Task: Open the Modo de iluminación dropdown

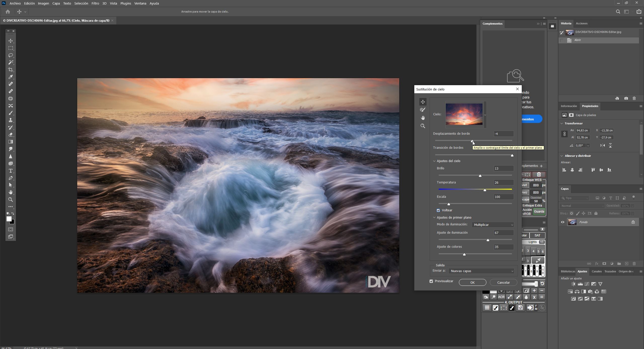Action: pyautogui.click(x=493, y=225)
